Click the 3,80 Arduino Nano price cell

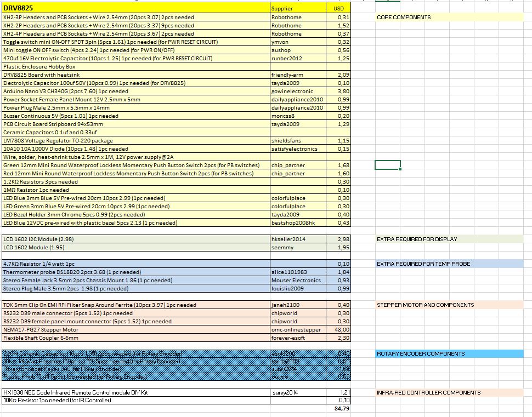click(x=338, y=91)
